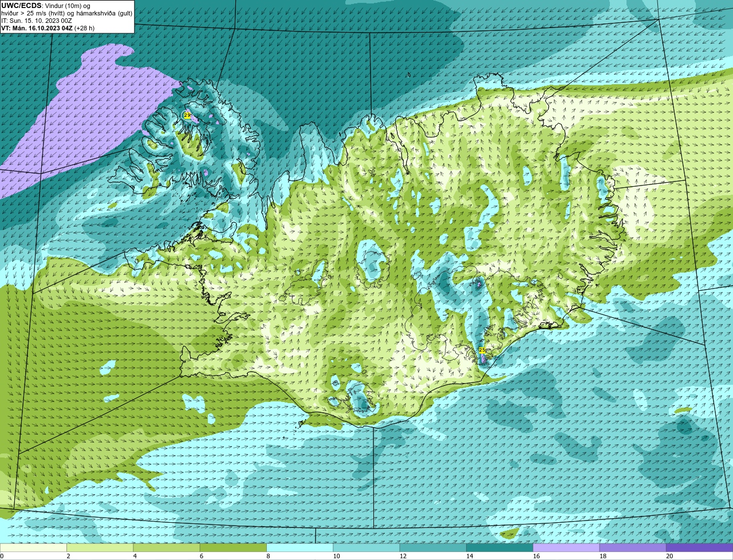The height and width of the screenshot is (560, 733).
Task: Select the green 4–6 m/s legend swatch
Action: (167, 547)
